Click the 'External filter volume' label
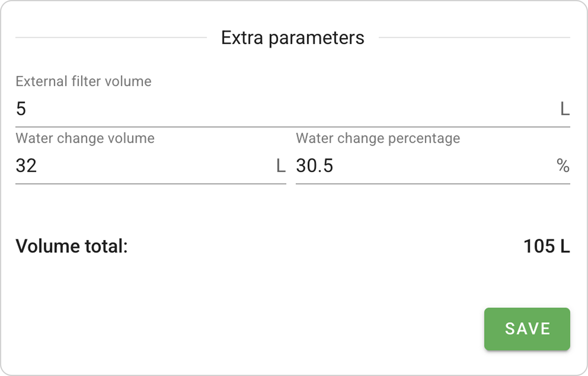 (x=83, y=81)
